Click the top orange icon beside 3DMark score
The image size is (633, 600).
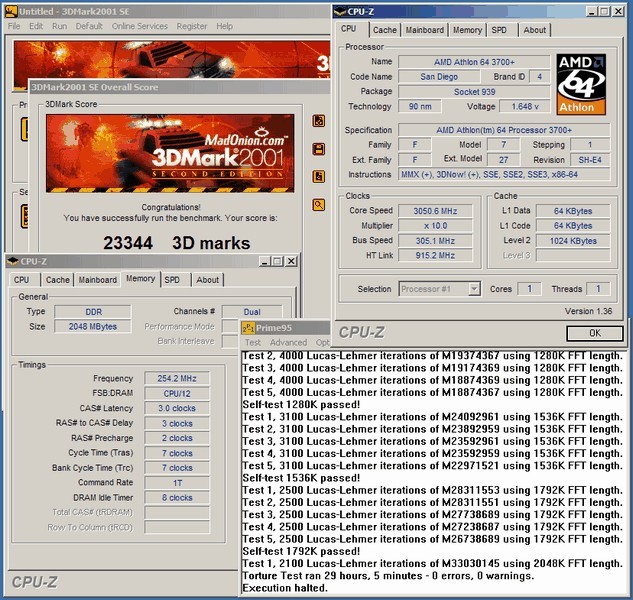pyautogui.click(x=319, y=121)
